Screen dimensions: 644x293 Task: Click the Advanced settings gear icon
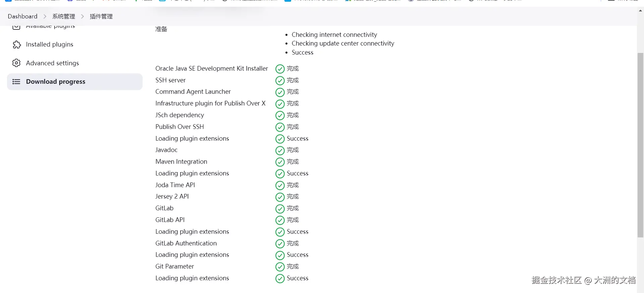tap(16, 63)
